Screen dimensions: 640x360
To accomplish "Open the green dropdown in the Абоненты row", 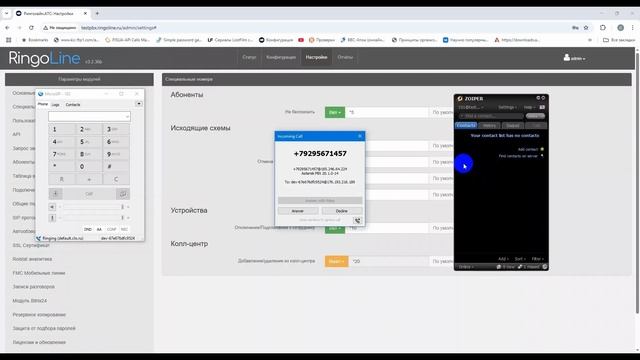I will [335, 112].
